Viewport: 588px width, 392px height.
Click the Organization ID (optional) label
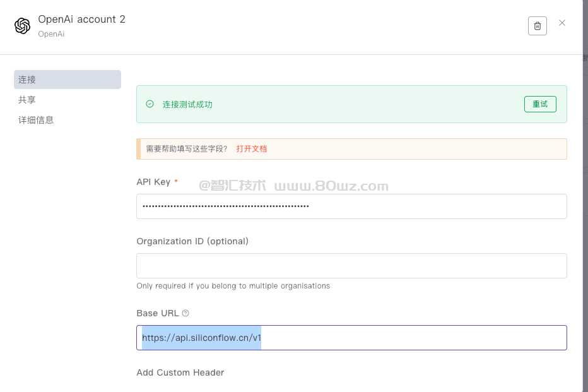point(192,241)
